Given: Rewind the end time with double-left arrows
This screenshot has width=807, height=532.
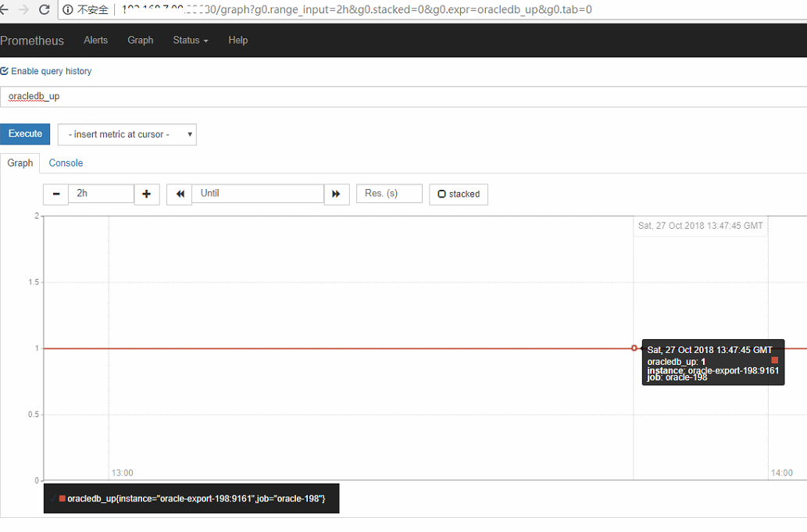Looking at the screenshot, I should (x=180, y=194).
